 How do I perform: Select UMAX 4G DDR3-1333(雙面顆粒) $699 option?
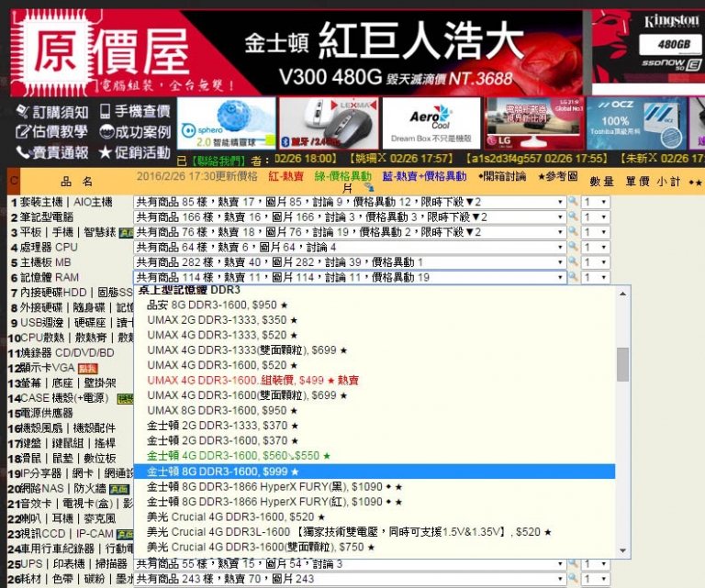pos(375,350)
